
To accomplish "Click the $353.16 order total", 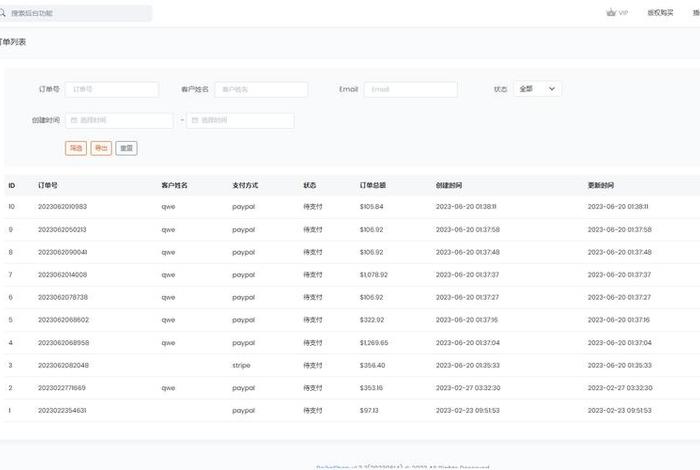I will pyautogui.click(x=371, y=388).
